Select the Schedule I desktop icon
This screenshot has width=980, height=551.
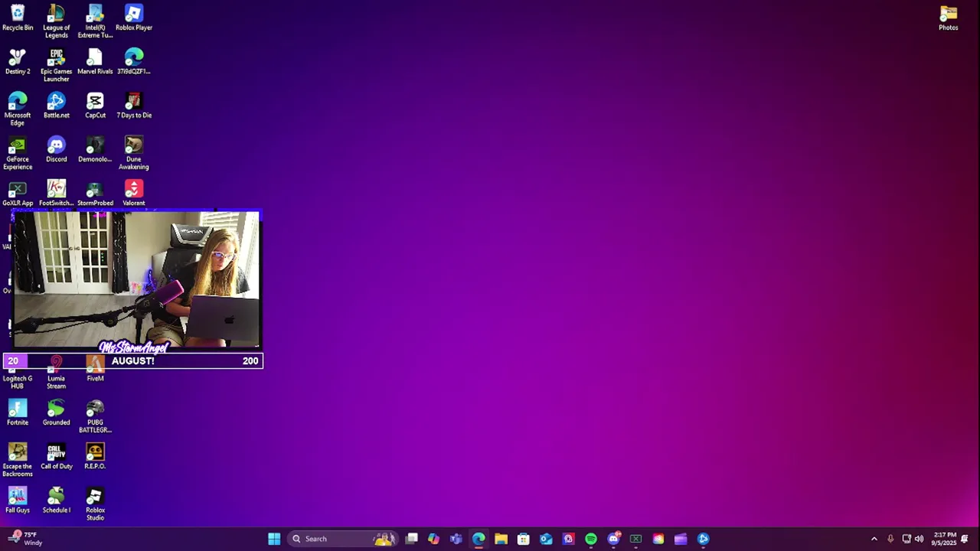pos(56,500)
